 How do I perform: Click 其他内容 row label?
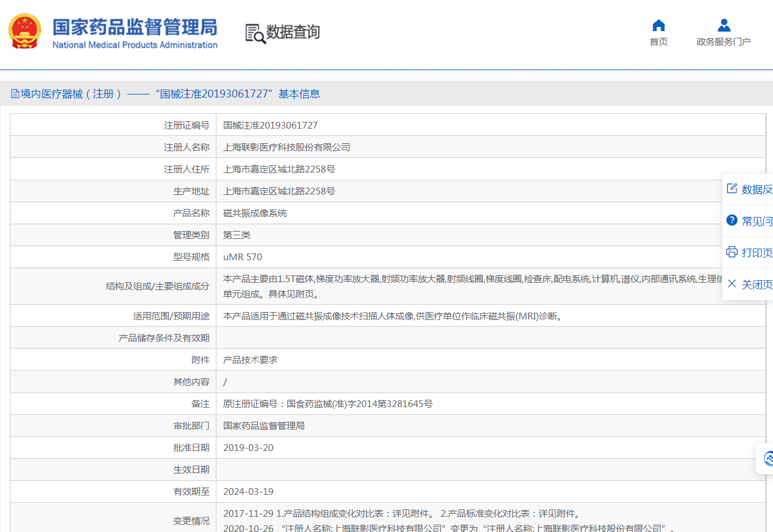coord(191,381)
